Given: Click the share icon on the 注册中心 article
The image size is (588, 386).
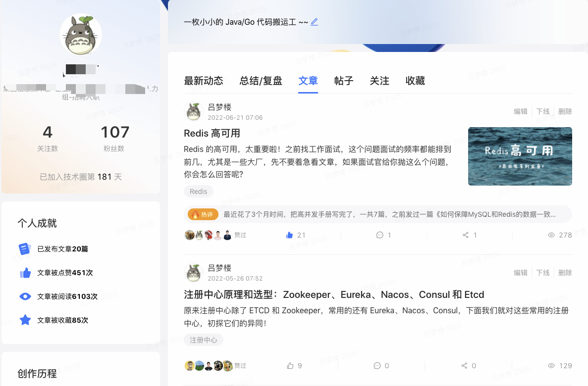Looking at the screenshot, I should (x=464, y=366).
